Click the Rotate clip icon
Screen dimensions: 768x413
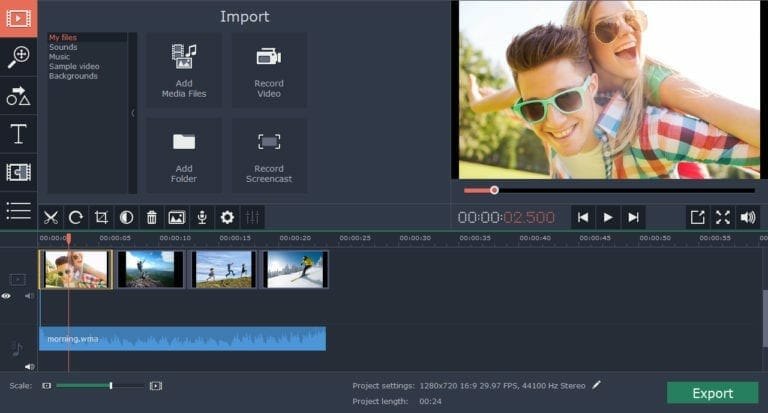tap(75, 217)
